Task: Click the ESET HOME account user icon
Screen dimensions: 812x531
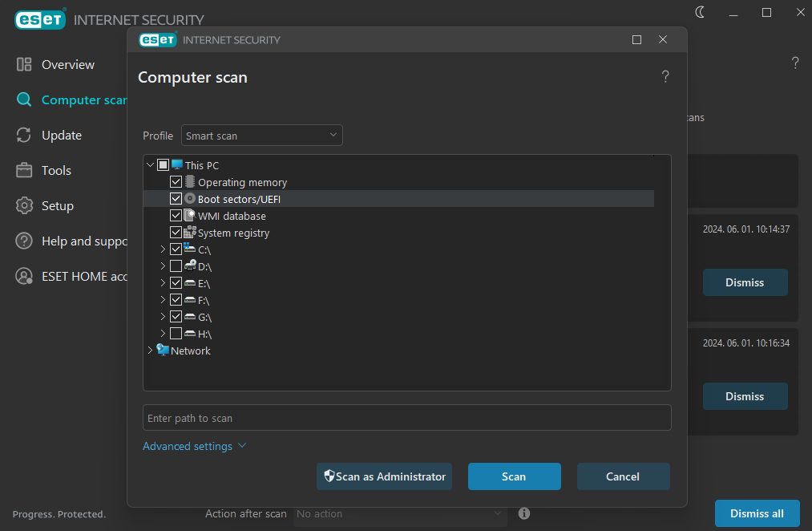Action: [x=24, y=276]
